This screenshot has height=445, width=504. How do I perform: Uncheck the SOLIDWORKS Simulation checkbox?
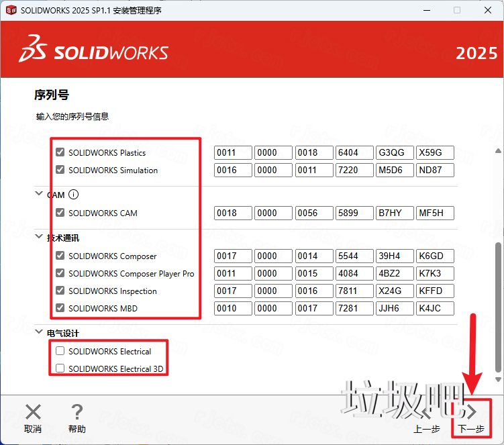coord(60,169)
